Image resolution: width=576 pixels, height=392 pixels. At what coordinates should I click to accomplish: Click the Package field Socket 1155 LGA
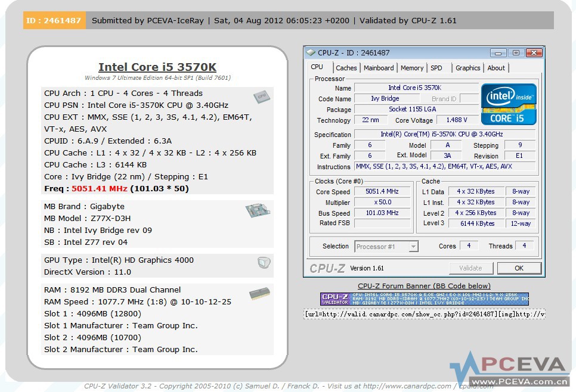416,110
